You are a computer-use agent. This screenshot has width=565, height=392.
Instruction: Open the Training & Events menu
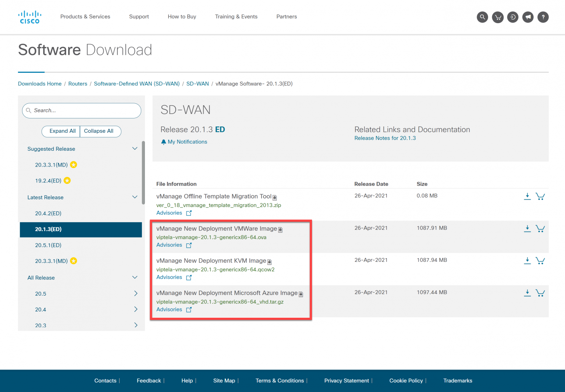pos(236,17)
